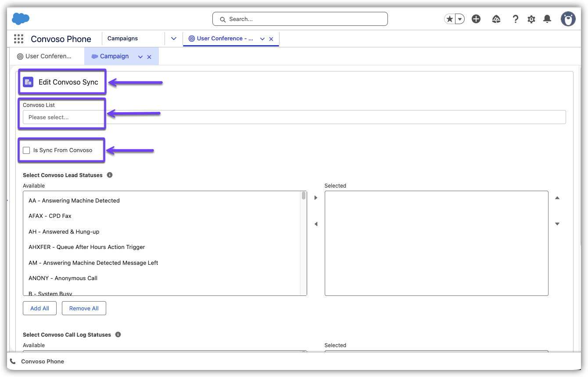The height and width of the screenshot is (377, 588).
Task: Switch to the User Conference subtab
Action: tap(44, 56)
